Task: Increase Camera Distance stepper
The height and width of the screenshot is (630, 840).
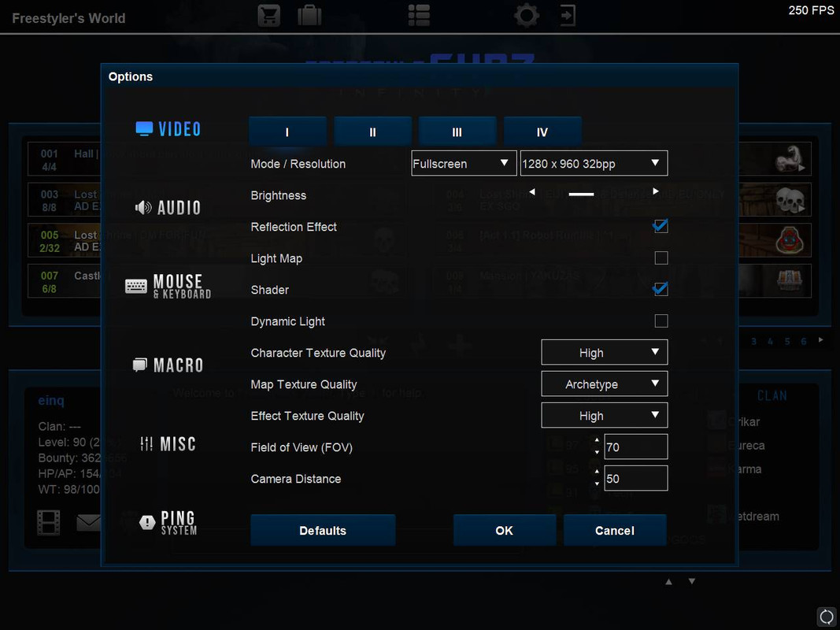Action: click(x=598, y=472)
